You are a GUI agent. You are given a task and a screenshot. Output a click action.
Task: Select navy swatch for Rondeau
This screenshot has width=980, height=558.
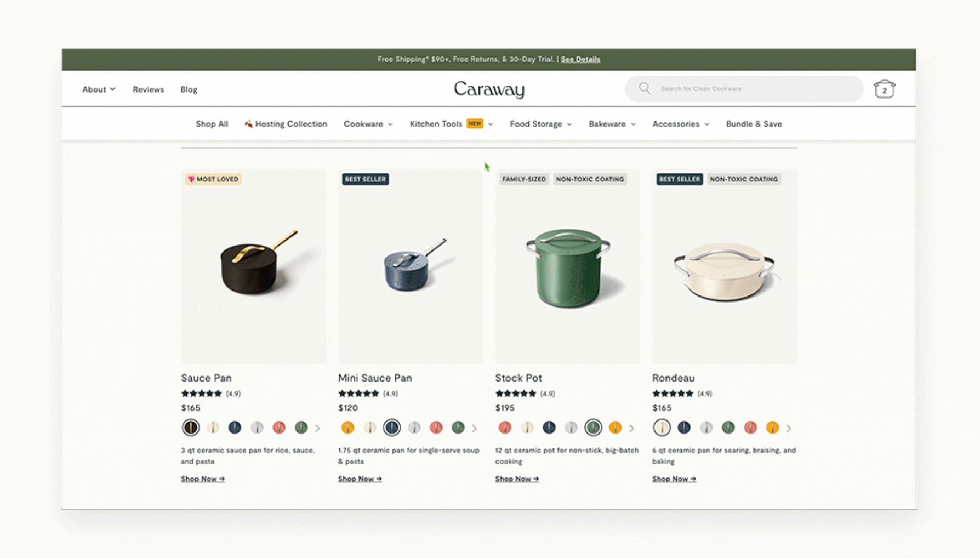tap(684, 427)
